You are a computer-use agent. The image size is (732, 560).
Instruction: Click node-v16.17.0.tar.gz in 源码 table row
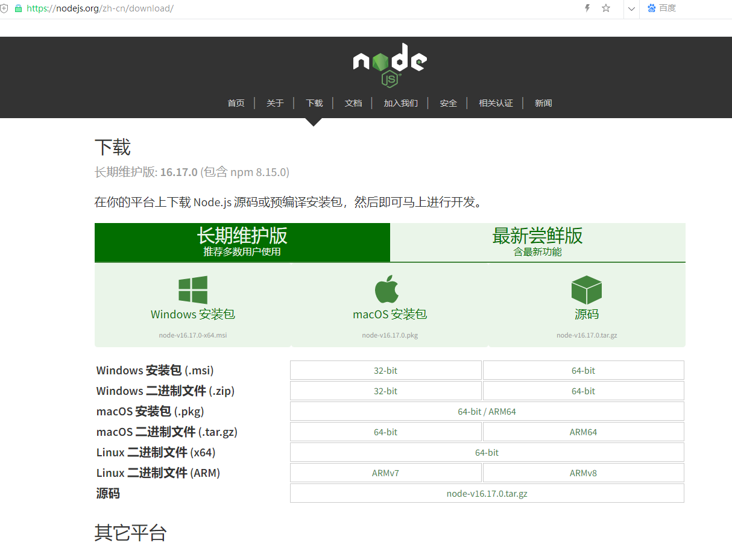click(487, 493)
